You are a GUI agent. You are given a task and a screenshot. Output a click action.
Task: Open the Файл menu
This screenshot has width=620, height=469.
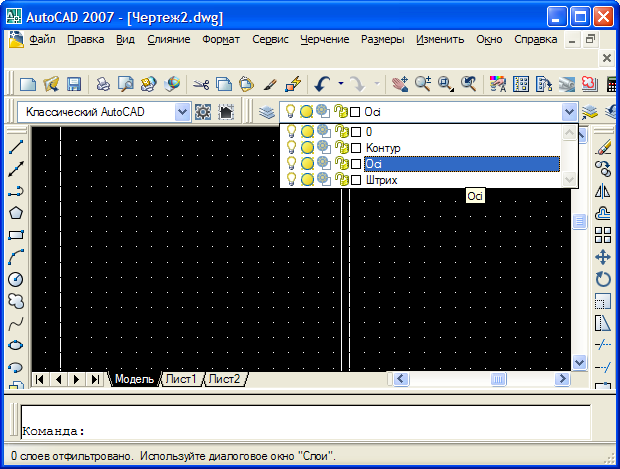[42, 40]
